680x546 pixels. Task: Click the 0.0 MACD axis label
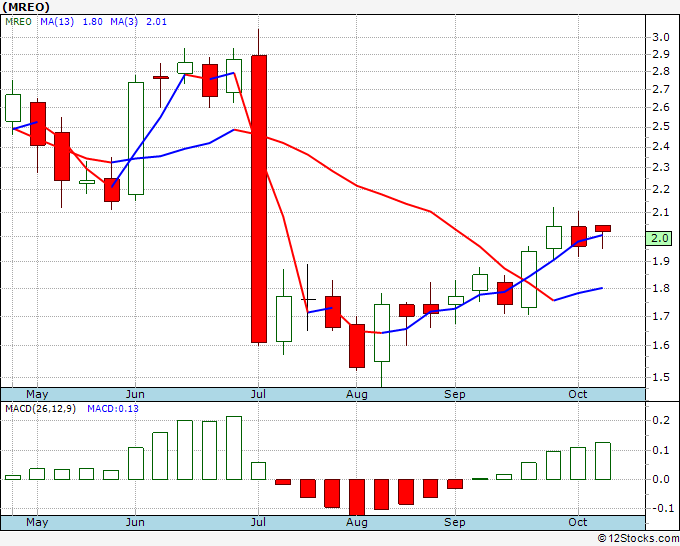click(661, 479)
